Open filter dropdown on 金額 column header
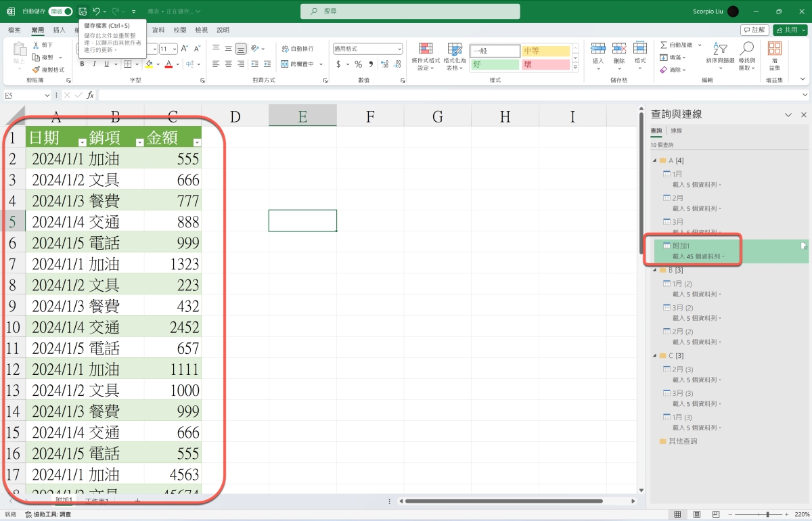The height and width of the screenshot is (521, 812). (x=197, y=143)
